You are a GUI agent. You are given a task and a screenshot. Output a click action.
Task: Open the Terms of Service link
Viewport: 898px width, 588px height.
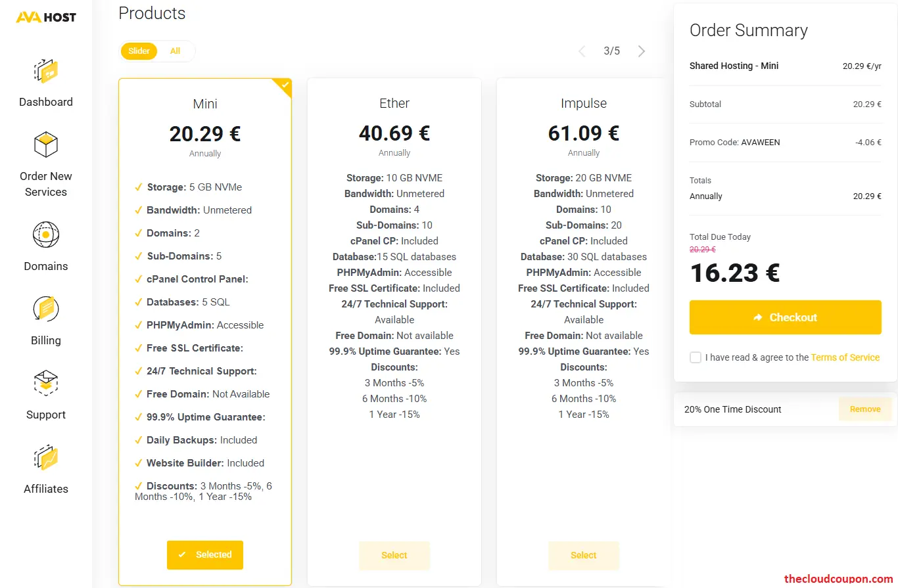[845, 357]
